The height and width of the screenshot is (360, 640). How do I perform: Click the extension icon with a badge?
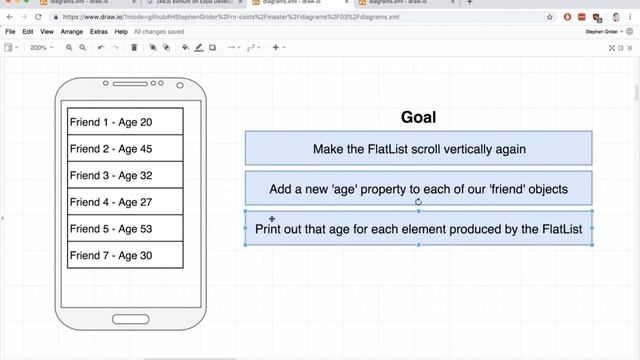pyautogui.click(x=598, y=18)
